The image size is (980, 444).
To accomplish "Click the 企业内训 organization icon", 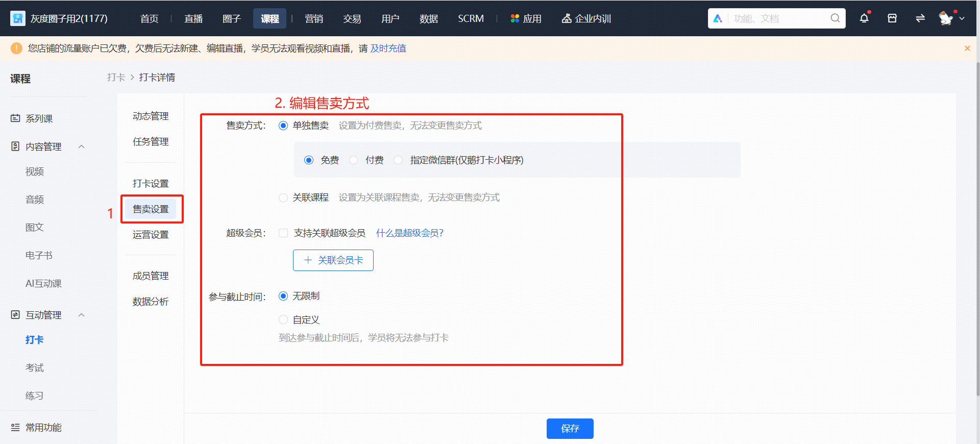I will pyautogui.click(x=567, y=18).
